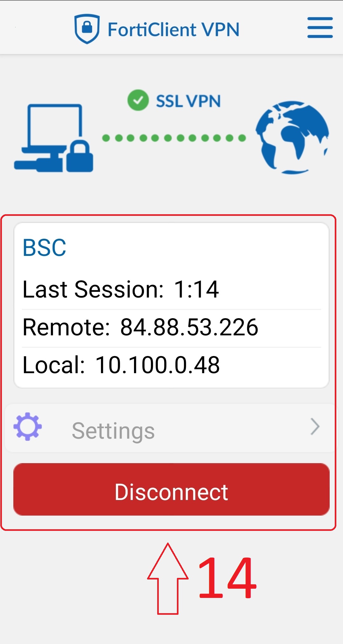This screenshot has height=644, width=343.
Task: Select the BSC connection name
Action: [44, 248]
